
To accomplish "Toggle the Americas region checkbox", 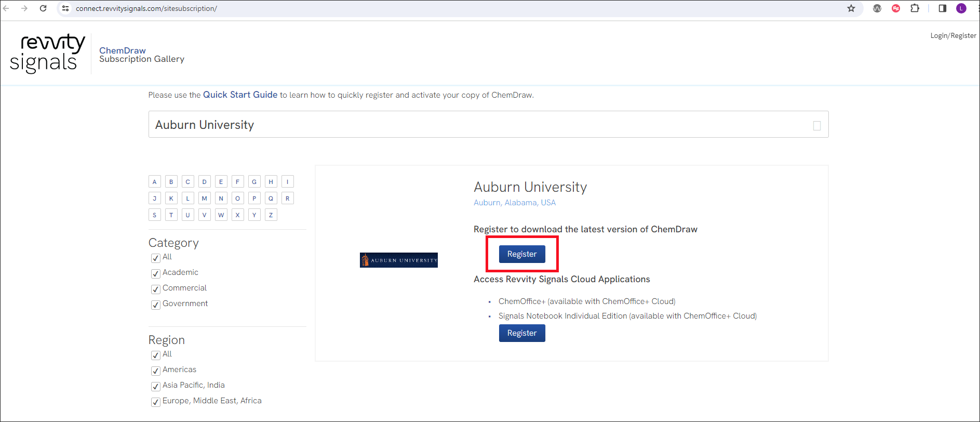I will (x=155, y=371).
